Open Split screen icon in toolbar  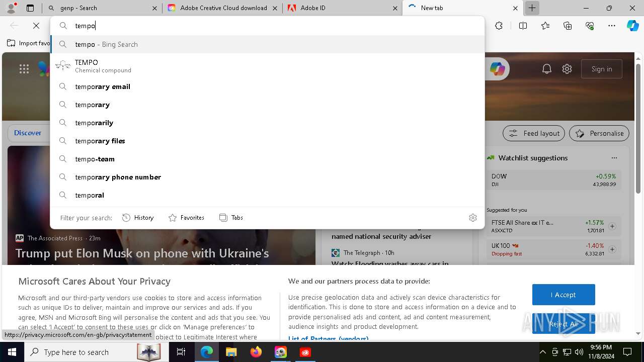pyautogui.click(x=523, y=26)
